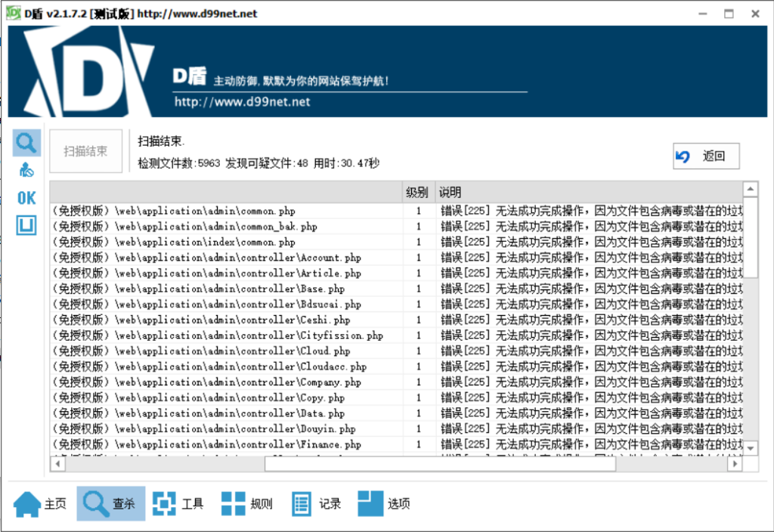Click the 扫描结束 button
The image size is (774, 532).
(x=85, y=151)
